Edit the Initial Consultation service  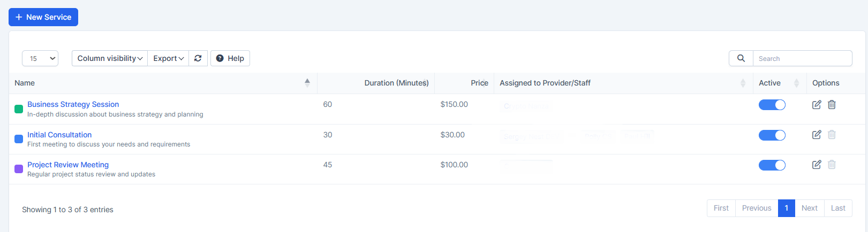point(817,135)
